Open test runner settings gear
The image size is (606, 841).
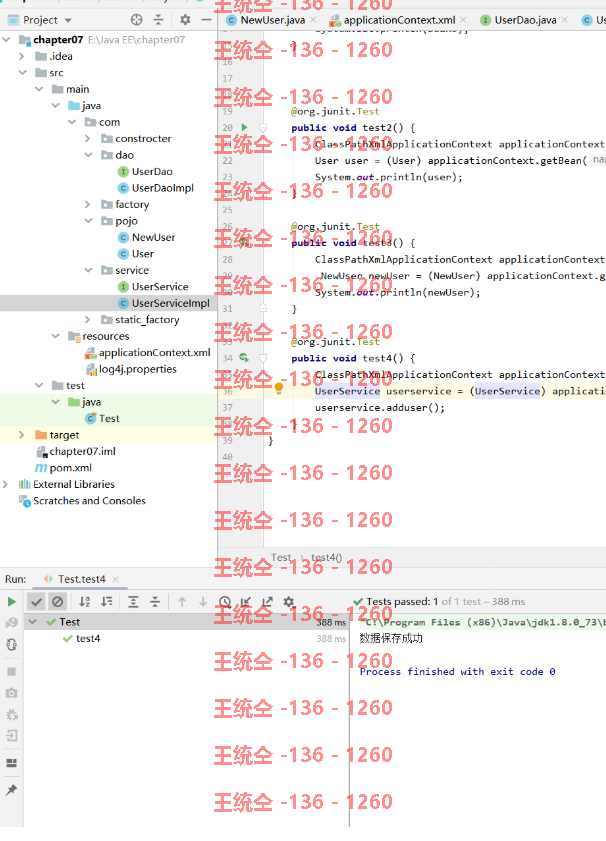[x=289, y=602]
